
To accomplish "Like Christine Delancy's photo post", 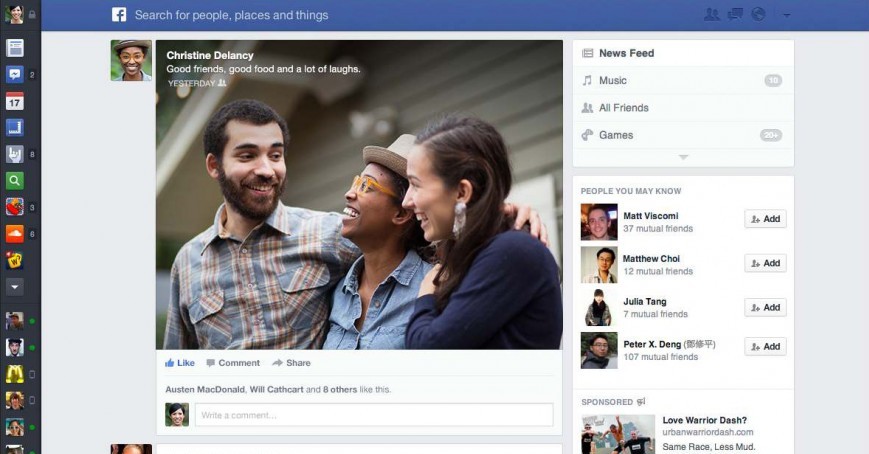I will [180, 363].
